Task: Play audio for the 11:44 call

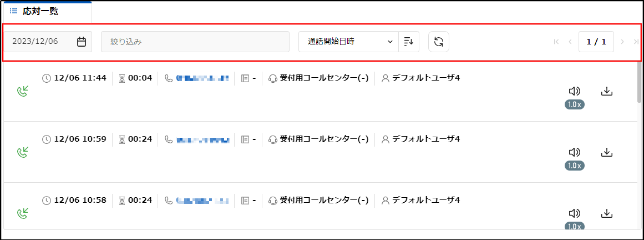Action: (574, 92)
